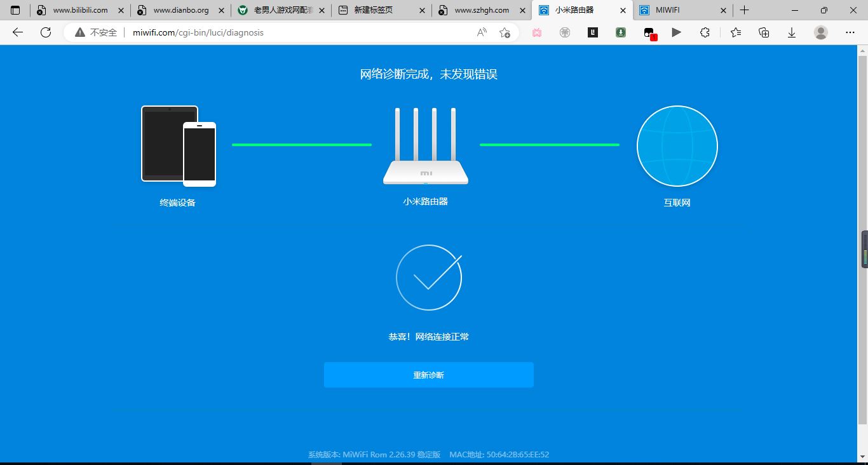Switch to the www.szhgh.com tab

[x=482, y=10]
